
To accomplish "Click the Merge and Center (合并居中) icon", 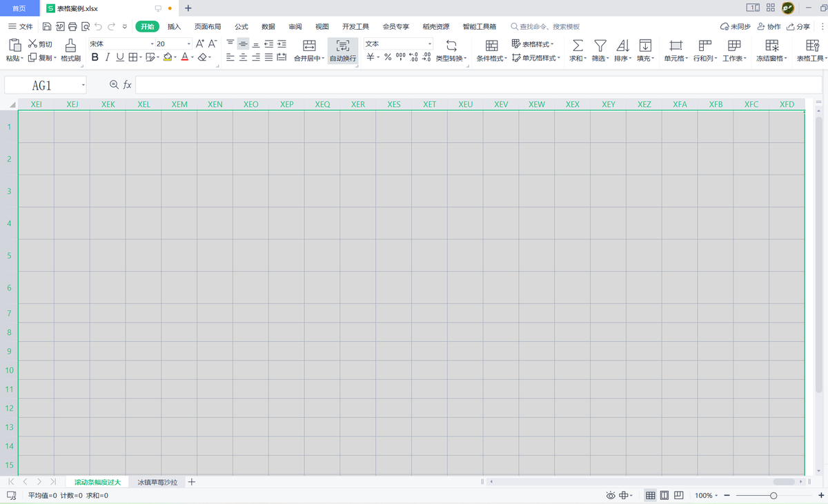I will pos(309,46).
